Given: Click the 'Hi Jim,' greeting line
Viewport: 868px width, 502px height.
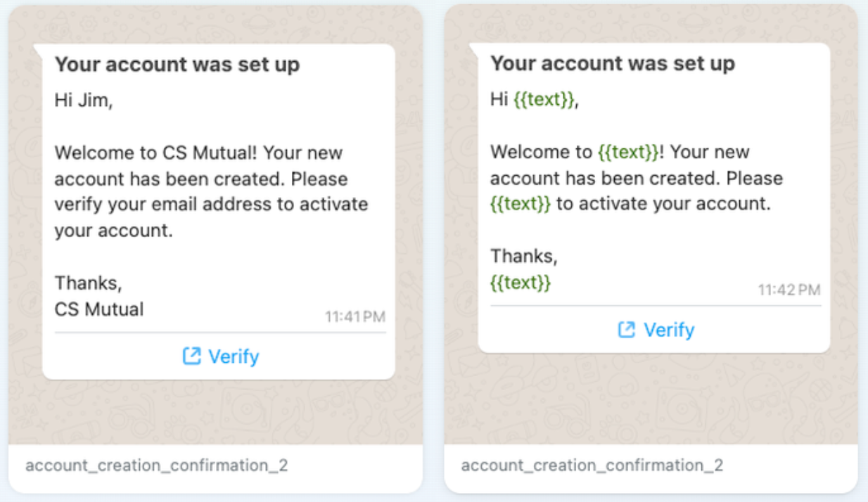Looking at the screenshot, I should click(x=84, y=101).
